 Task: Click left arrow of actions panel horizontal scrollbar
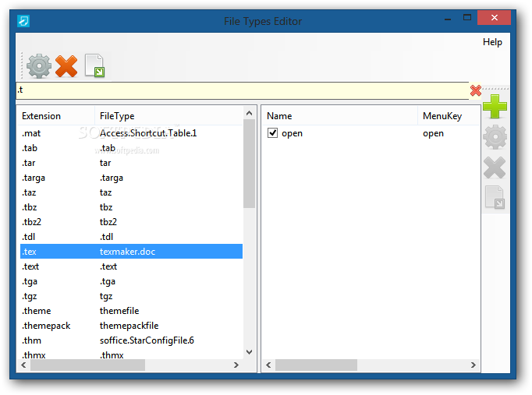(268, 365)
